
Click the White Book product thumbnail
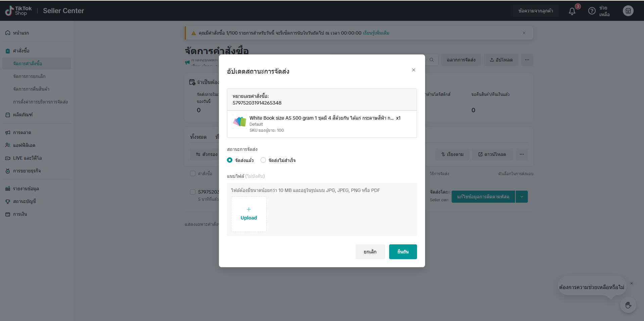[x=239, y=121]
